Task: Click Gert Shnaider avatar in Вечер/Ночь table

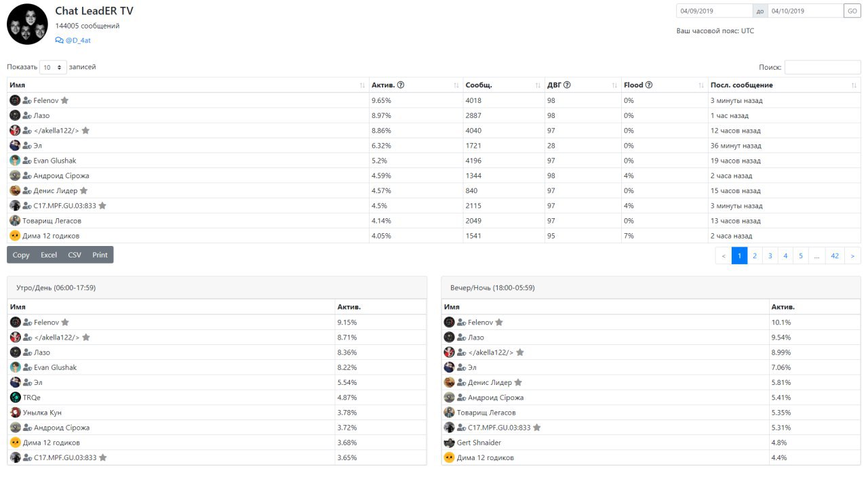Action: [449, 443]
